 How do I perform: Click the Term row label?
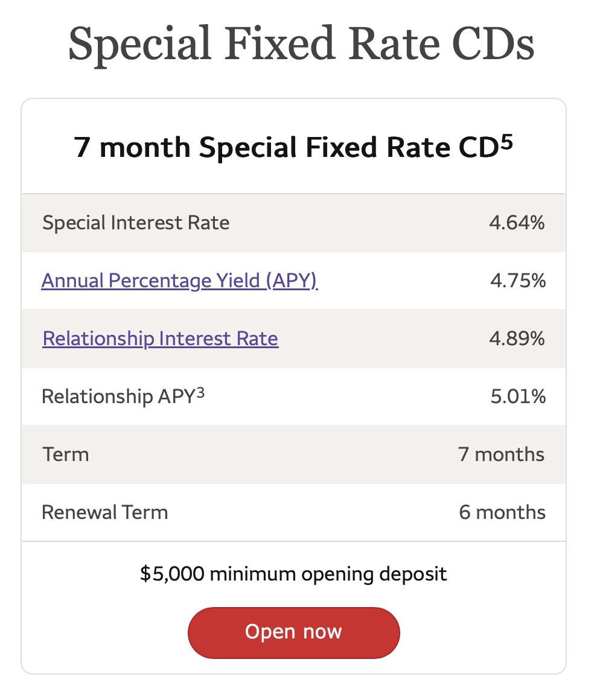tap(65, 454)
